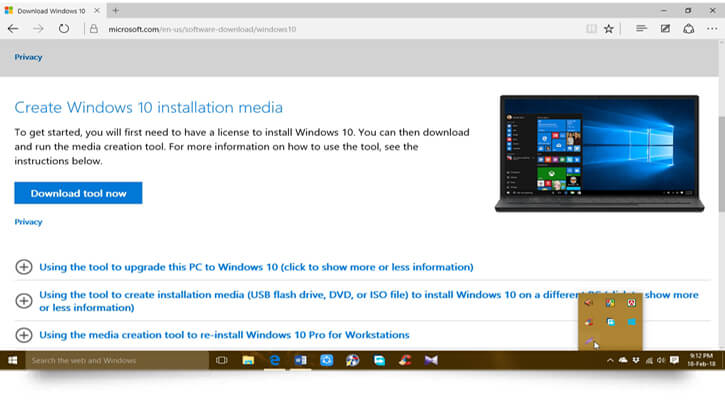Open Action Center notifications icon
The height and width of the screenshot is (400, 725).
675,360
